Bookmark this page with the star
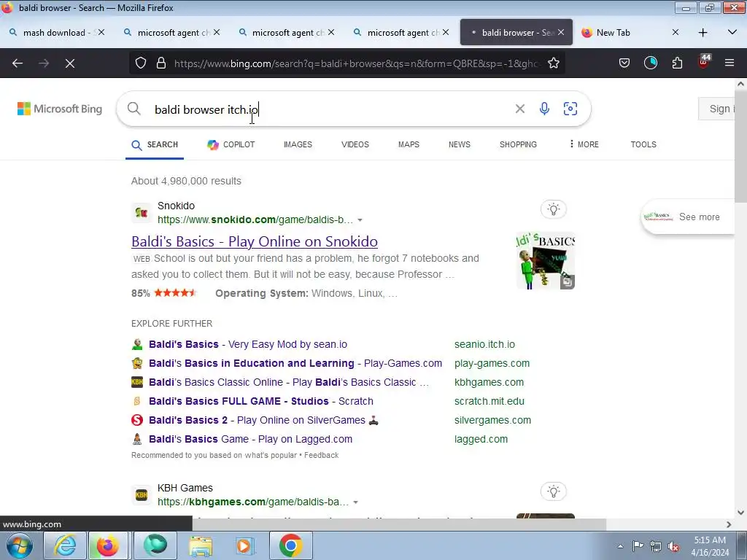This screenshot has height=560, width=747. coord(554,63)
